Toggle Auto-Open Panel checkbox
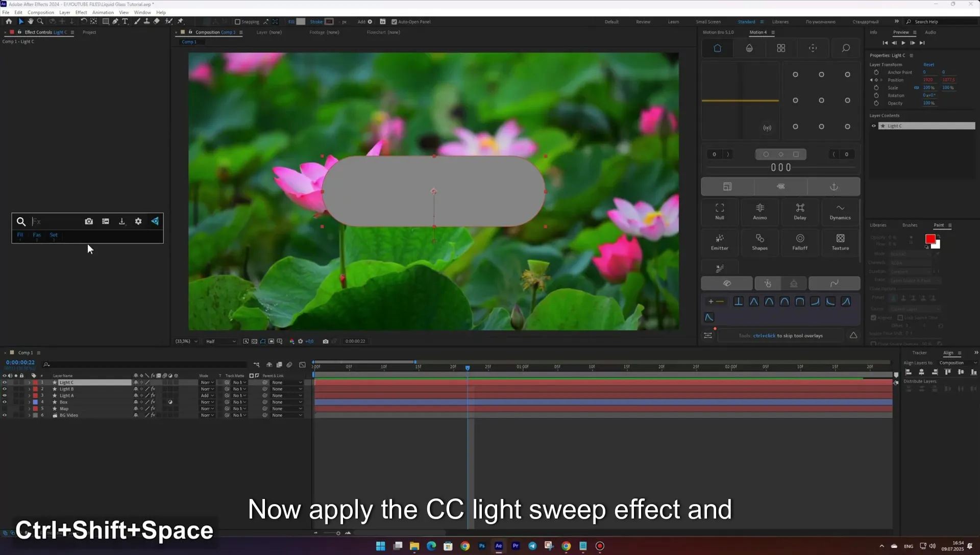980x555 pixels. [394, 22]
